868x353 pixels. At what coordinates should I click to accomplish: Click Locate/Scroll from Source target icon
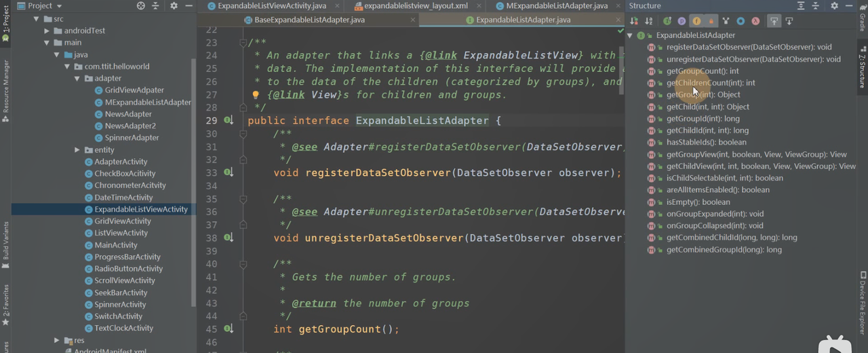coord(141,6)
